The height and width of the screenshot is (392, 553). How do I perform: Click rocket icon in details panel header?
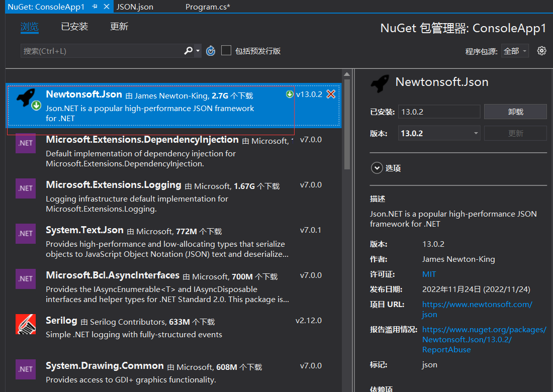click(x=380, y=83)
